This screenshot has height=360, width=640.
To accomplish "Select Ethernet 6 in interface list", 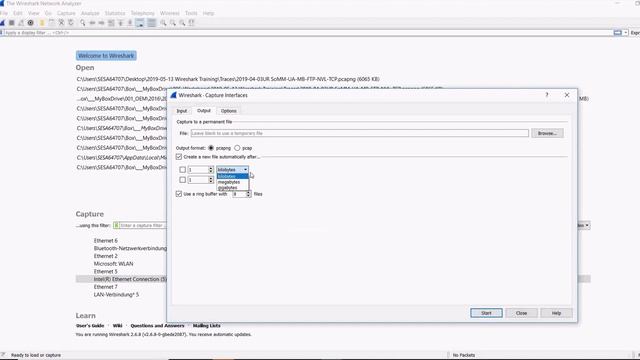I will 106,241.
